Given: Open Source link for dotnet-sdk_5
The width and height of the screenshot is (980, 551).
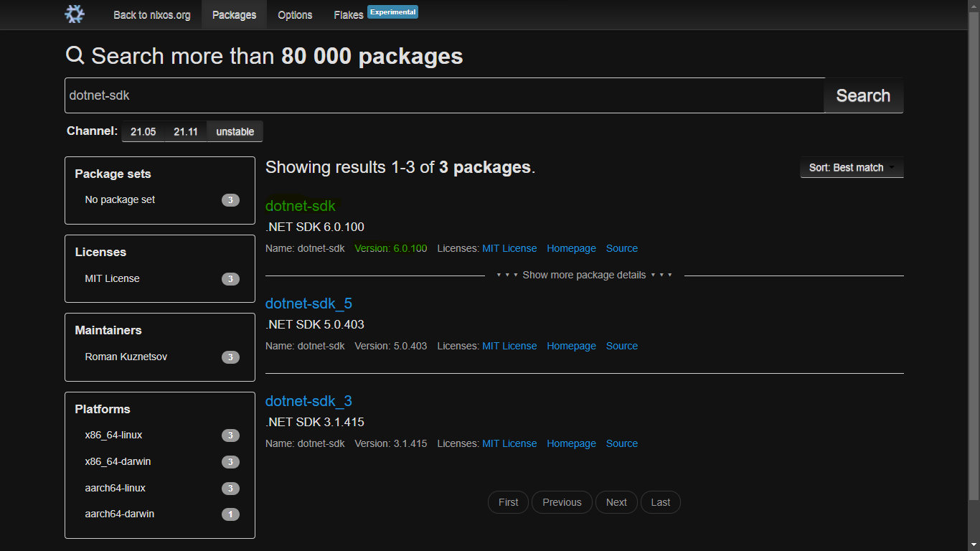Looking at the screenshot, I should [622, 346].
